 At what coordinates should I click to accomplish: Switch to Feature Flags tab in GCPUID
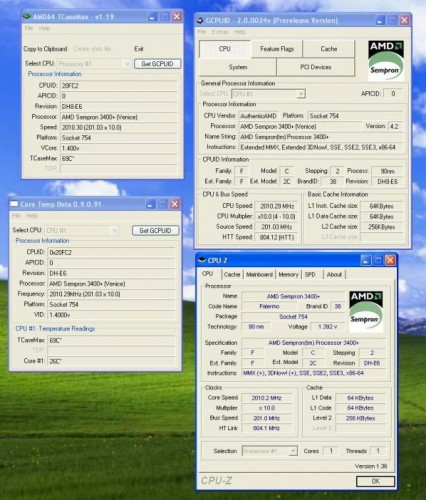pyautogui.click(x=277, y=49)
